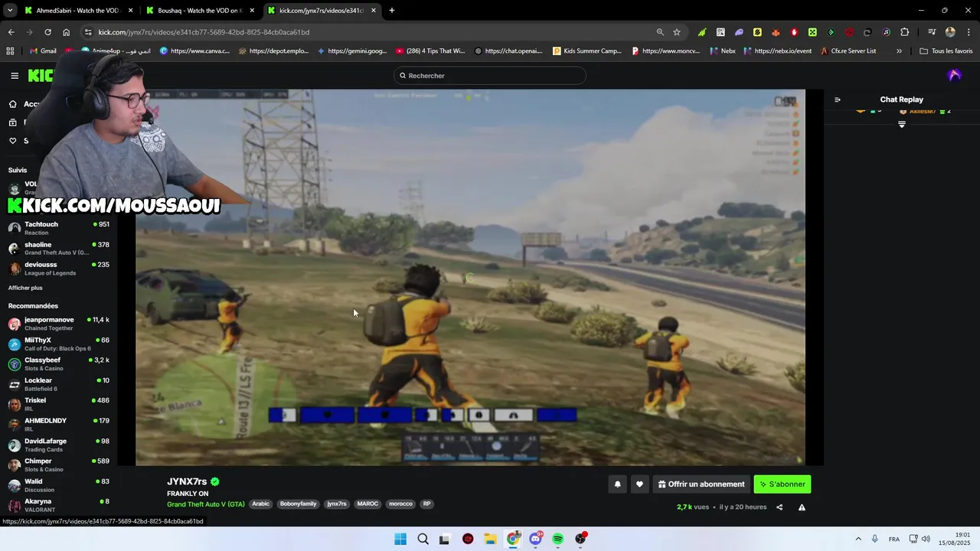Open Cfx.re Server List bookmark
The height and width of the screenshot is (551, 980).
(x=848, y=51)
